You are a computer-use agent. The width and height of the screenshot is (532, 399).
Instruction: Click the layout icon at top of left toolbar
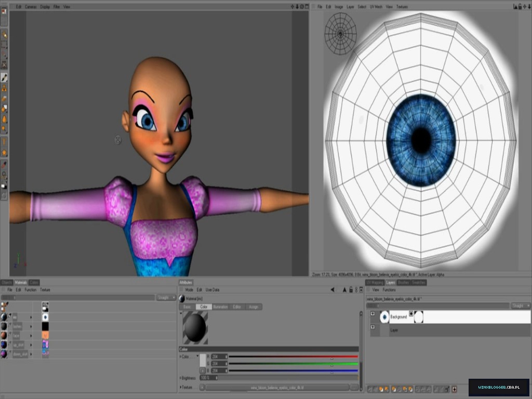4,11
